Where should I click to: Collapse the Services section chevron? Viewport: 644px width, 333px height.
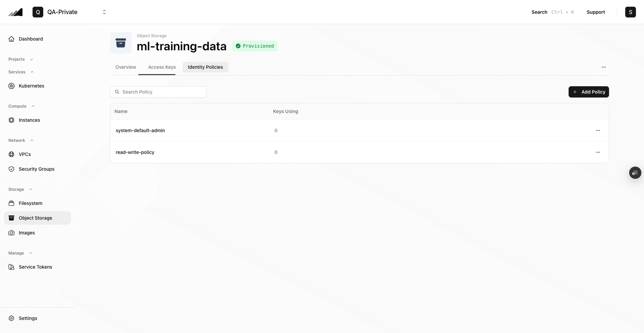(x=32, y=72)
